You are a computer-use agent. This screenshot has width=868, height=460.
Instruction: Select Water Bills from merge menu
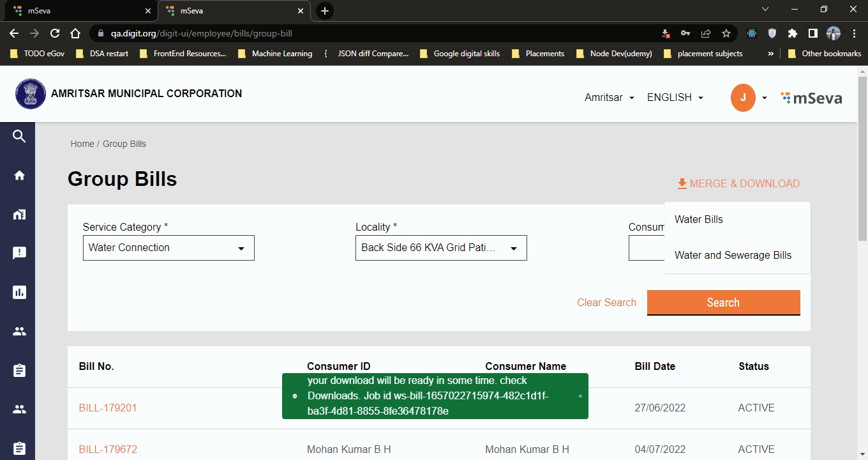coord(699,219)
